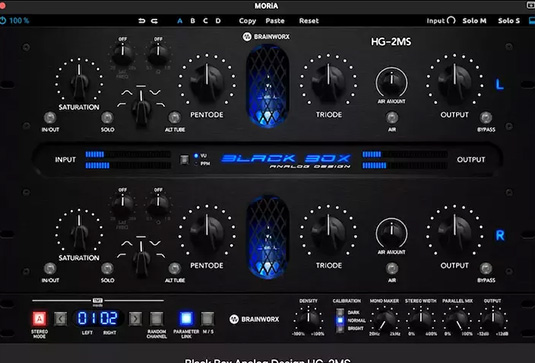The height and width of the screenshot is (363, 535).
Task: Click the L channel Air Amount knob
Action: pyautogui.click(x=392, y=82)
